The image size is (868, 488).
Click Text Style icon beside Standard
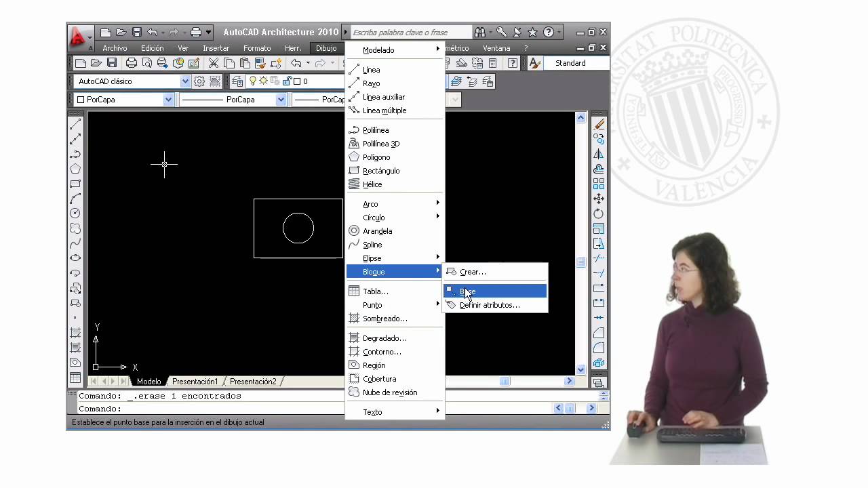tap(535, 63)
